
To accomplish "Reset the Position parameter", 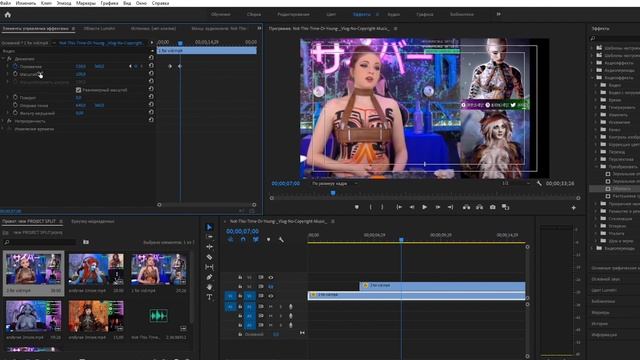I will 151,65.
